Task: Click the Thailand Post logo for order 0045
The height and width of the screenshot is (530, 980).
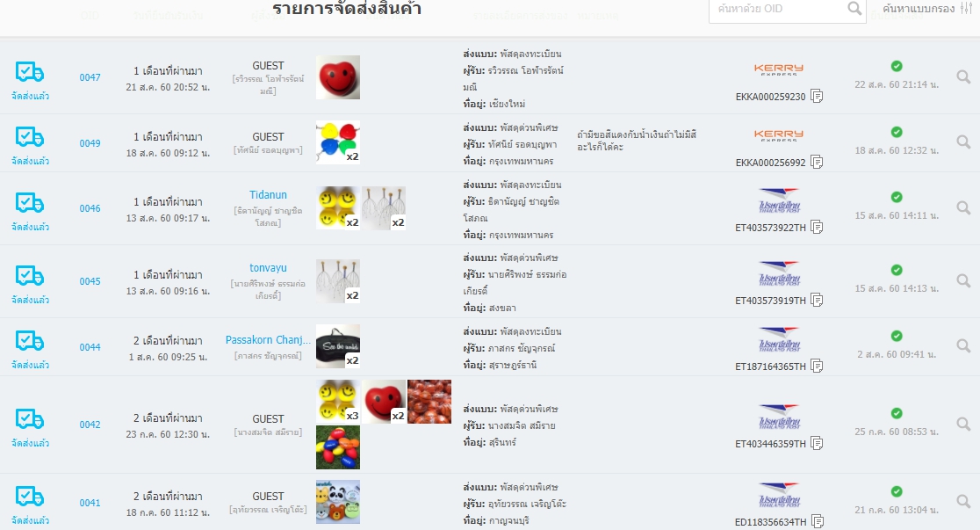Action: coord(779,274)
